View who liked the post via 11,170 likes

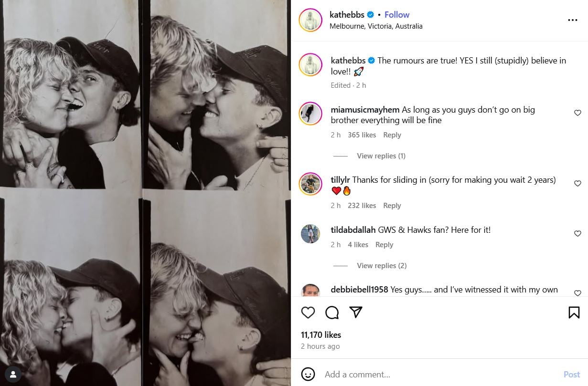coord(321,335)
